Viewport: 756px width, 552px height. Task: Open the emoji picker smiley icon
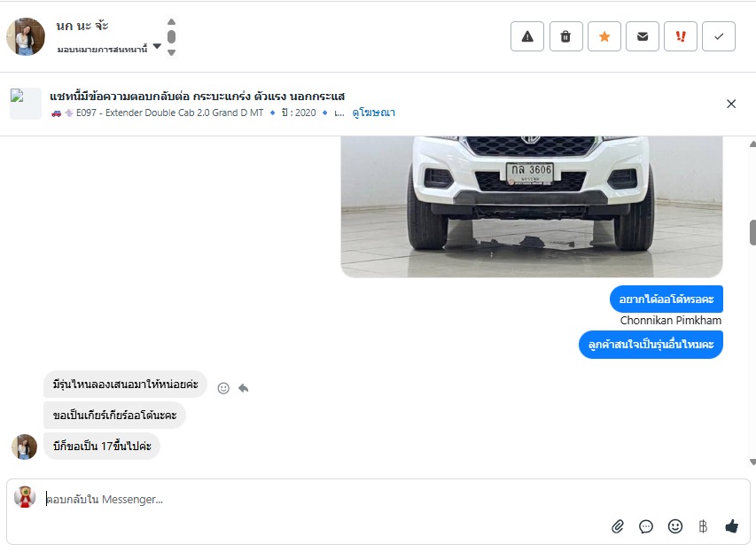point(675,526)
